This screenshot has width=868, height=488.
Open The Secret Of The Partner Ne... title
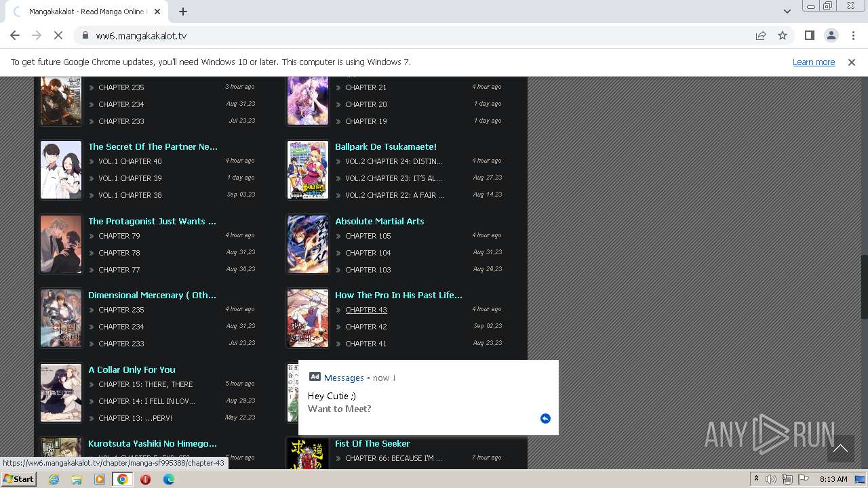153,146
